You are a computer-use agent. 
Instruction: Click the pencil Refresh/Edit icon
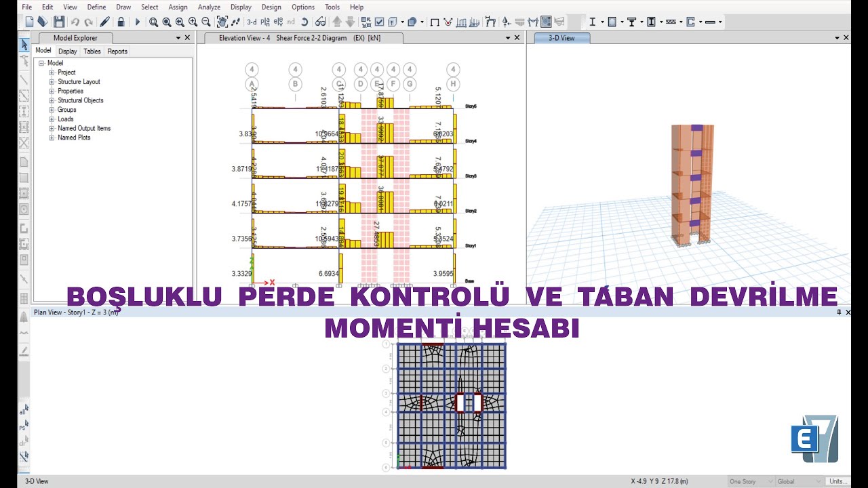pyautogui.click(x=104, y=22)
